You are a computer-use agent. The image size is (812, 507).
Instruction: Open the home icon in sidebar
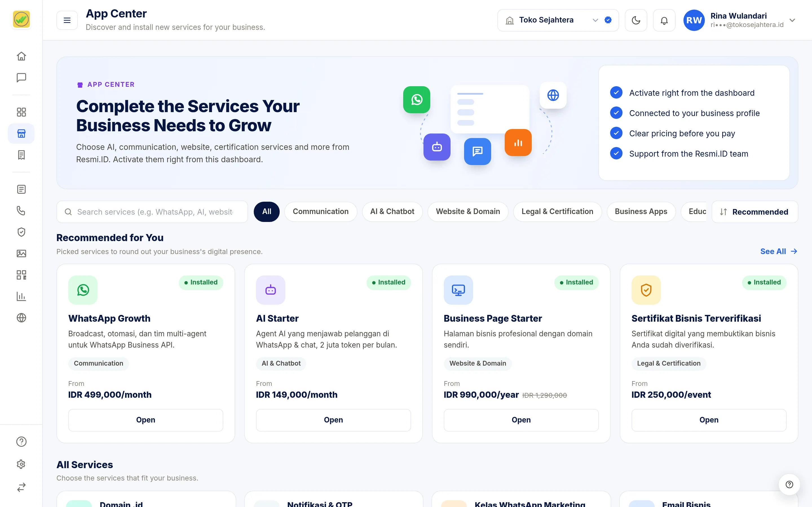(21, 56)
